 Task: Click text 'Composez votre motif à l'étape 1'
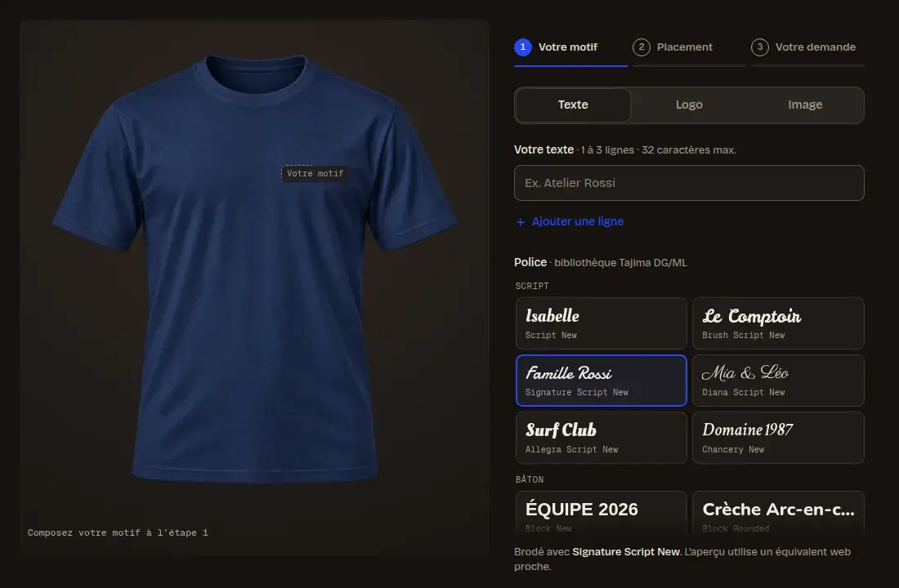118,532
